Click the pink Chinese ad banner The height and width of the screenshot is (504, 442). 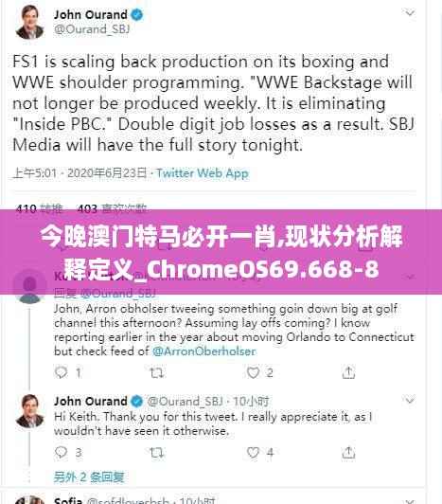[221, 252]
